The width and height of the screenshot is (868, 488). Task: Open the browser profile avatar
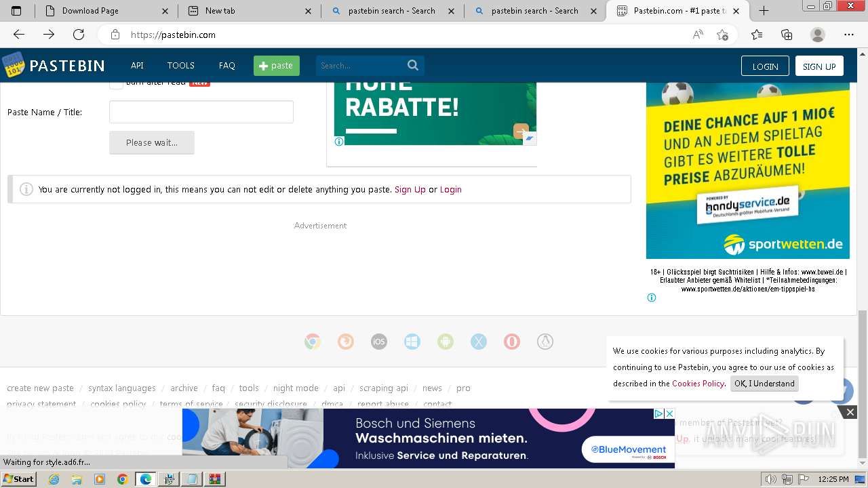(818, 35)
